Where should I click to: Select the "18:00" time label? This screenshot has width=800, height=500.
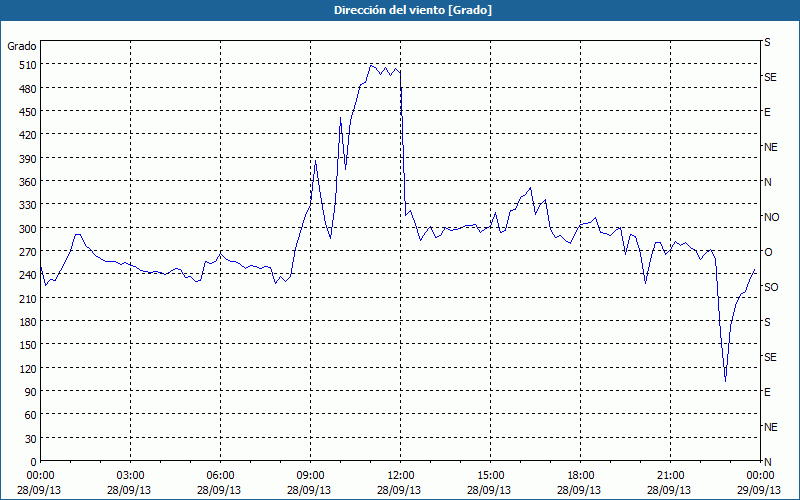point(580,476)
